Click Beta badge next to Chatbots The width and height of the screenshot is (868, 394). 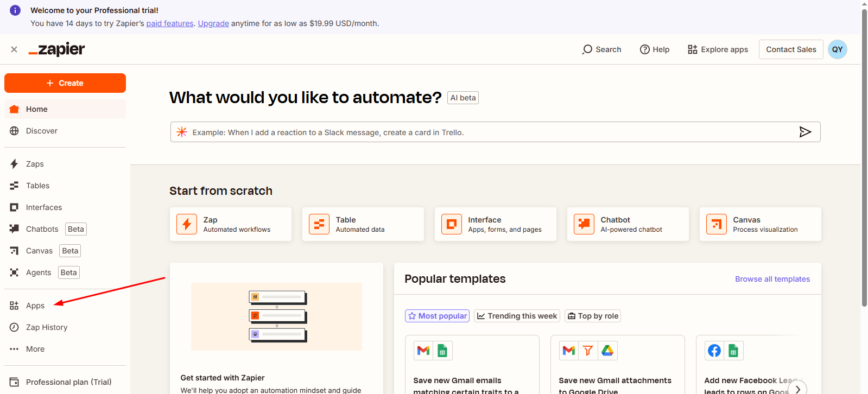[x=76, y=229]
